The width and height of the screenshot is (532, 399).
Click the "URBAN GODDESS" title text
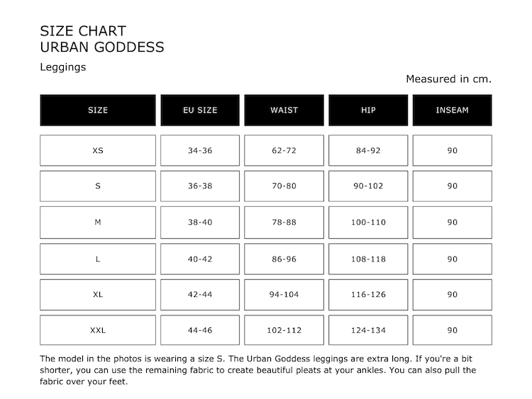[102, 47]
